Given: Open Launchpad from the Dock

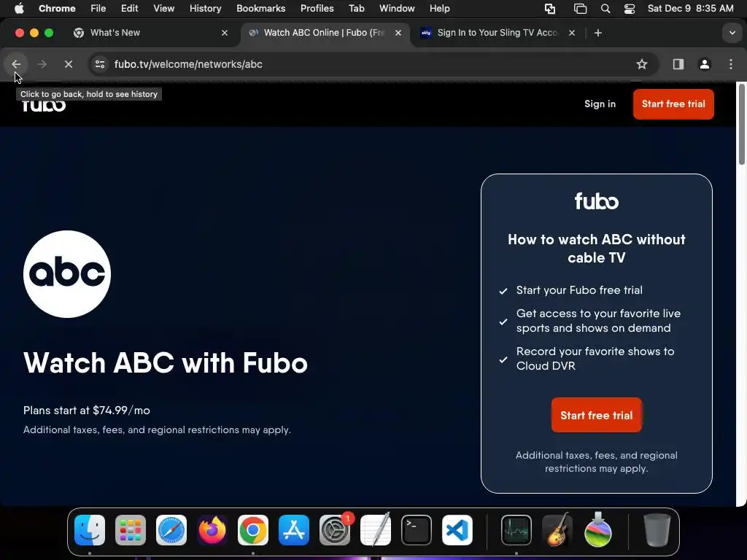Looking at the screenshot, I should pyautogui.click(x=131, y=530).
